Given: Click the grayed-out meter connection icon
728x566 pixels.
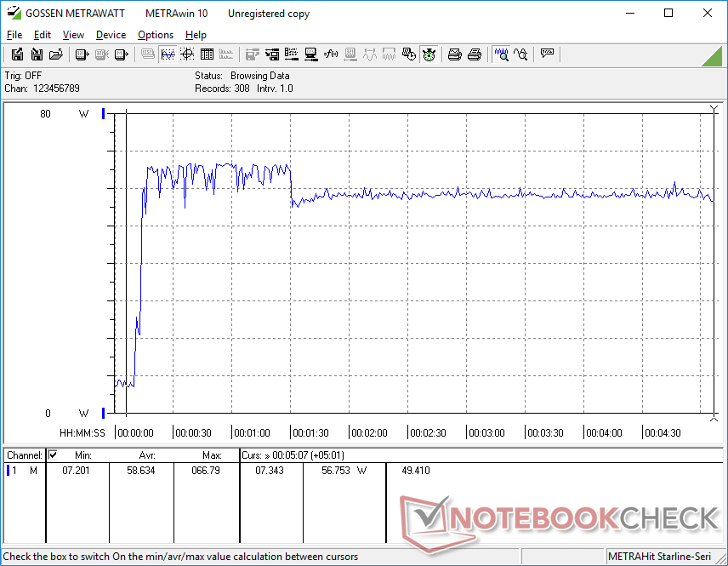Looking at the screenshot, I should coord(102,54).
